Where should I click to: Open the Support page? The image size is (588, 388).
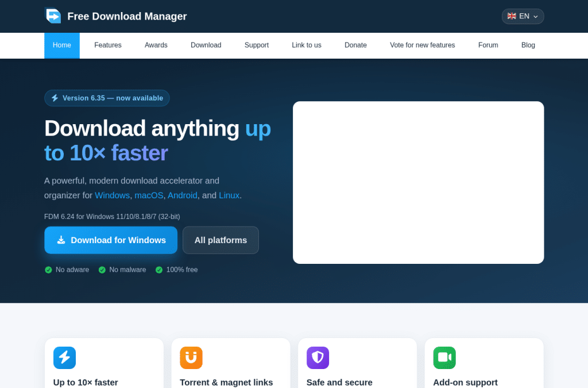(257, 45)
